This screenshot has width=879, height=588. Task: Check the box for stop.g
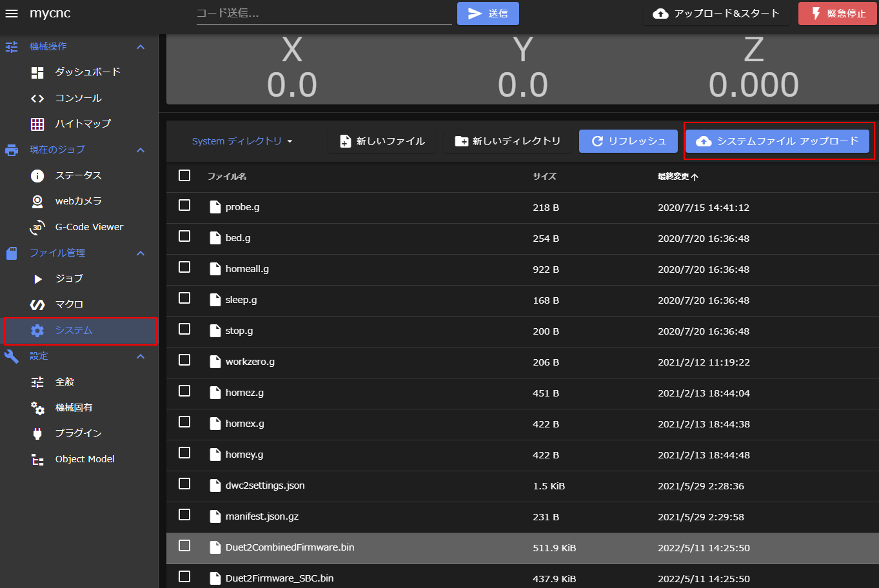pyautogui.click(x=184, y=329)
